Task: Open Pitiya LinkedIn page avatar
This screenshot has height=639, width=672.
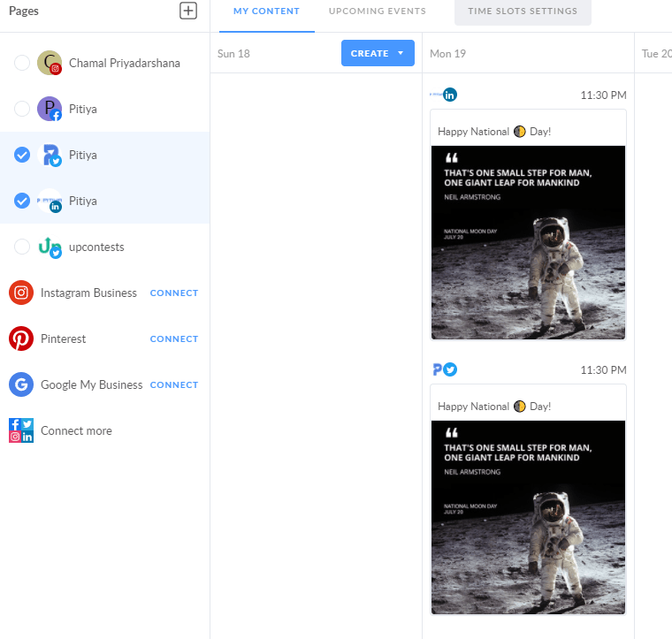Action: tap(50, 201)
